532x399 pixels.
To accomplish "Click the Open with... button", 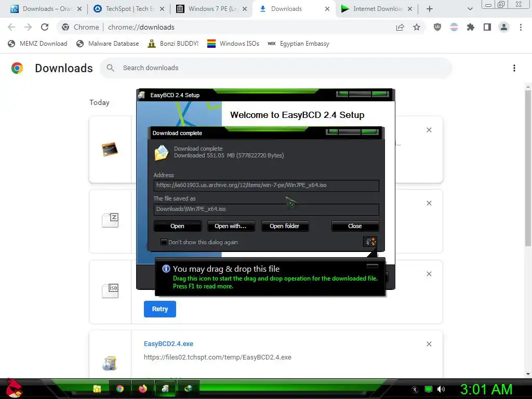I will 230,226.
